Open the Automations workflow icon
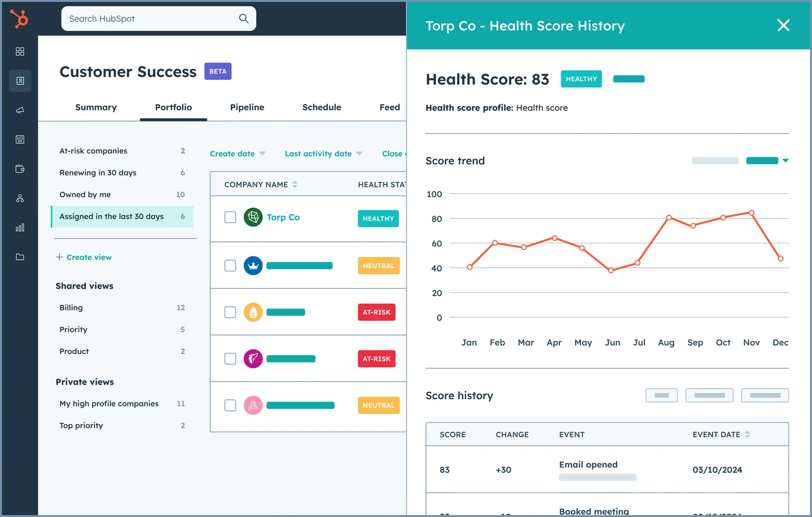 click(19, 198)
